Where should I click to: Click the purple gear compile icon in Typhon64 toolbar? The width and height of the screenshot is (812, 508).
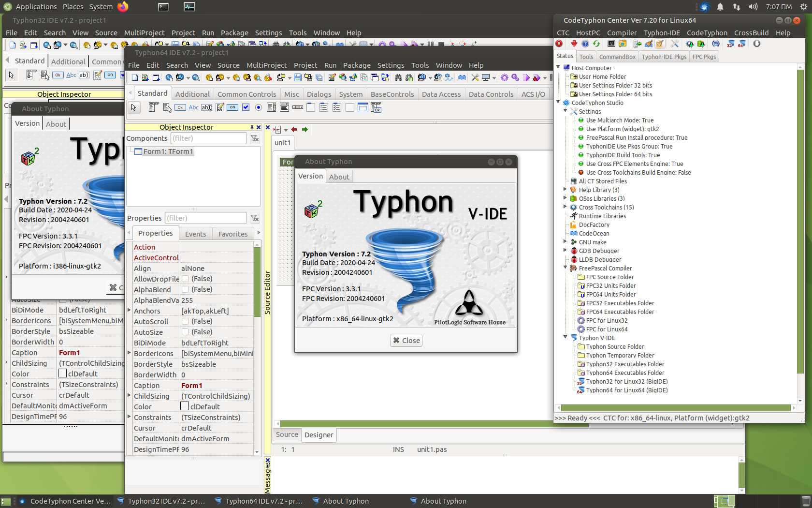pos(505,78)
